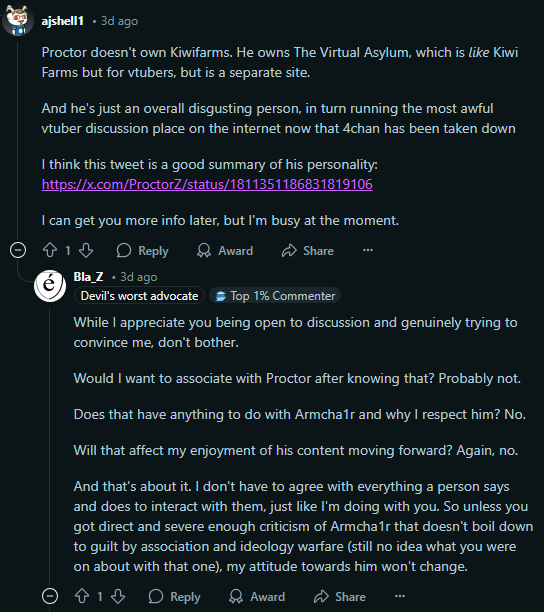Screen dimensions: 544x612
Task: Collapse ajshell1's comment thread
Action: [18, 250]
